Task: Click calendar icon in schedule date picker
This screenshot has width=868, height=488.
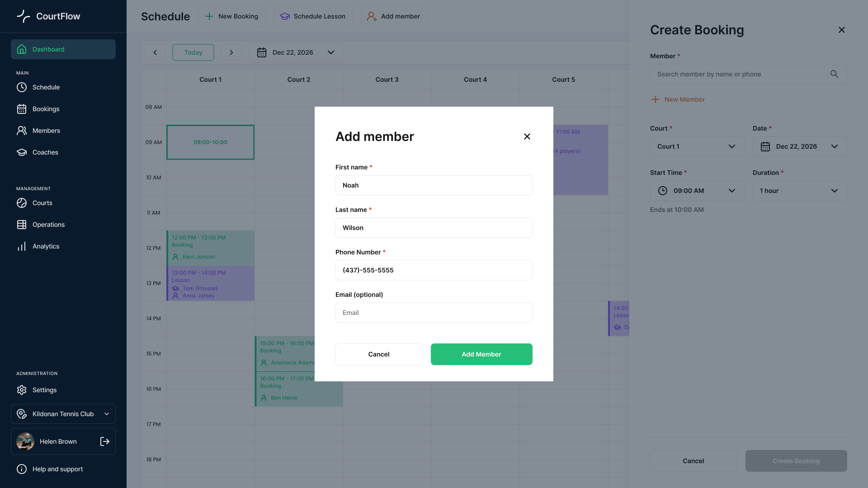Action: pos(262,52)
